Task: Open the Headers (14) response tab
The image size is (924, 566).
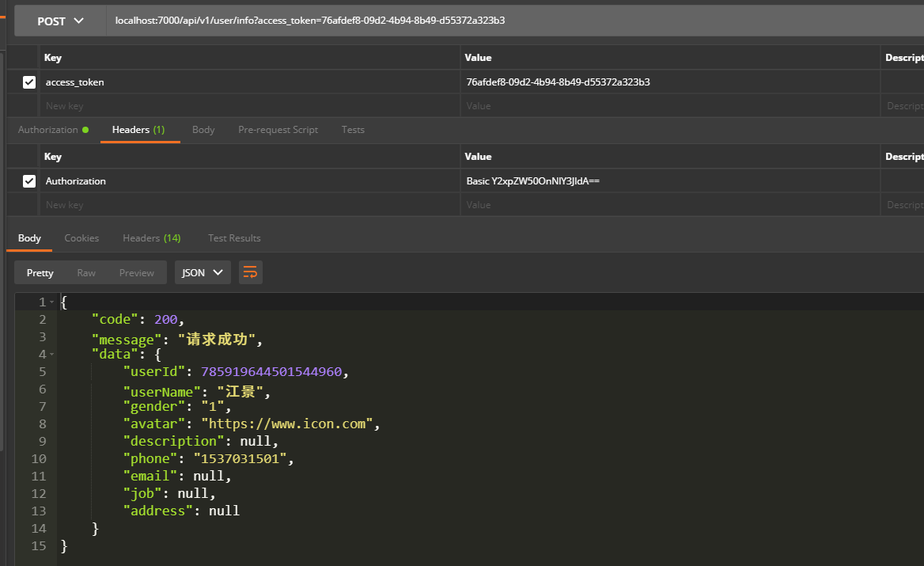Action: tap(151, 237)
